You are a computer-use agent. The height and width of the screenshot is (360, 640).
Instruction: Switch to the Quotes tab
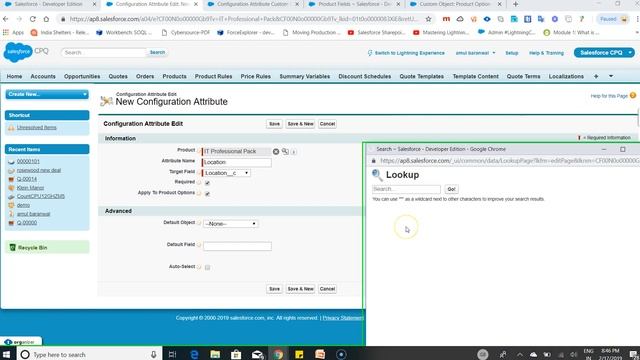(118, 76)
